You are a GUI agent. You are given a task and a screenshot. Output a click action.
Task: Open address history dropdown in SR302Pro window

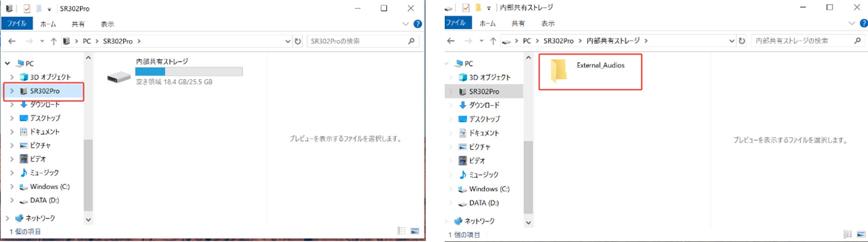[x=288, y=41]
